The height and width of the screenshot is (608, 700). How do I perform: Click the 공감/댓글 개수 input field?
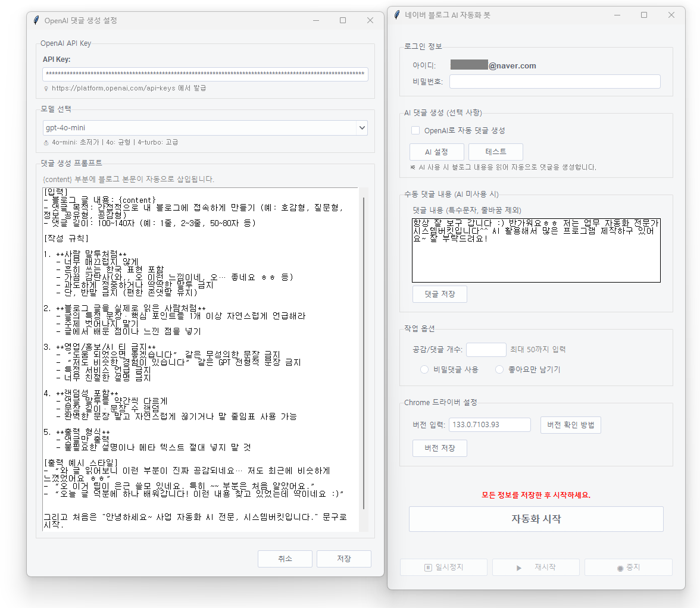click(486, 350)
